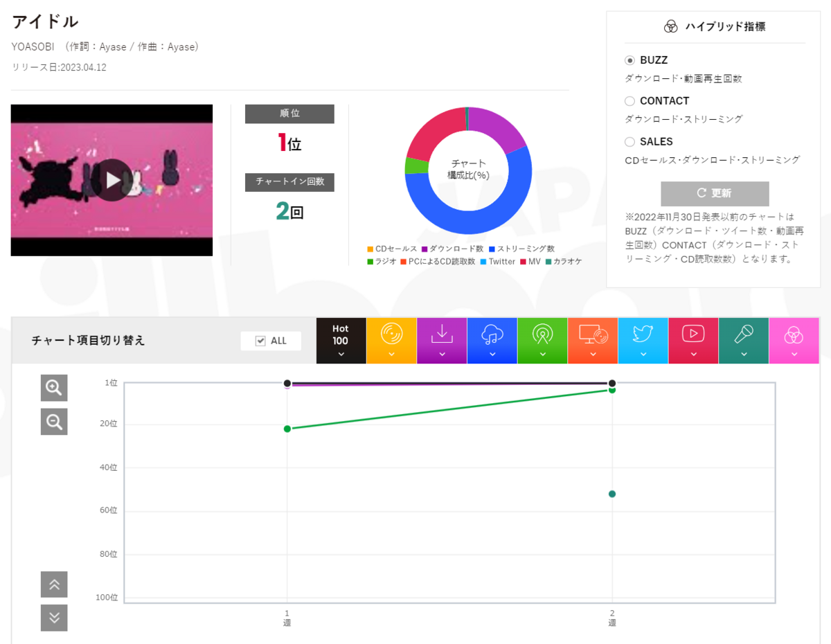Toggle the PC CD lookup monitor icon
This screenshot has width=831, height=644.
pyautogui.click(x=593, y=334)
